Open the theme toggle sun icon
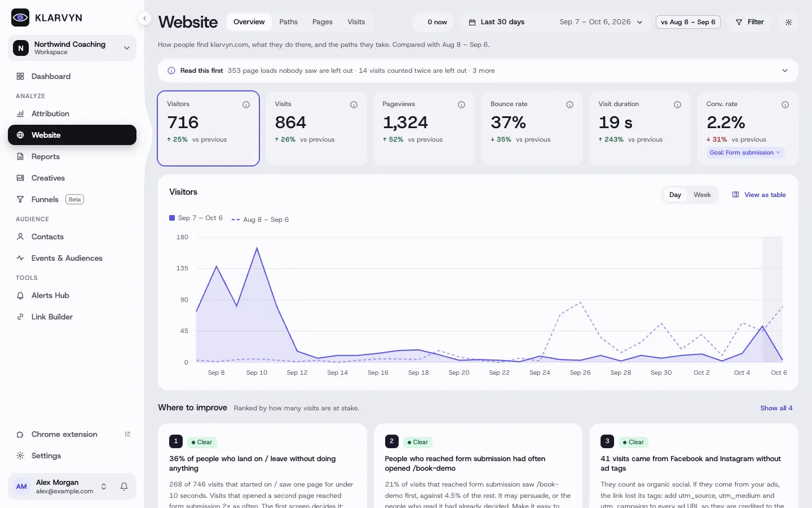Viewport: 812px width, 508px height. [x=788, y=22]
